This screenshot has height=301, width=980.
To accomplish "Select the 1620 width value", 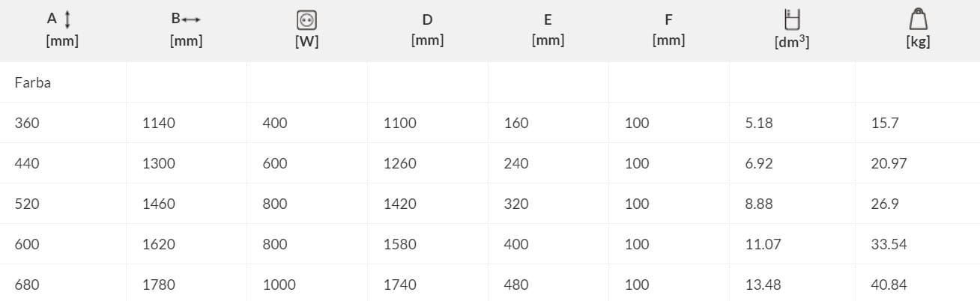I will (159, 244).
